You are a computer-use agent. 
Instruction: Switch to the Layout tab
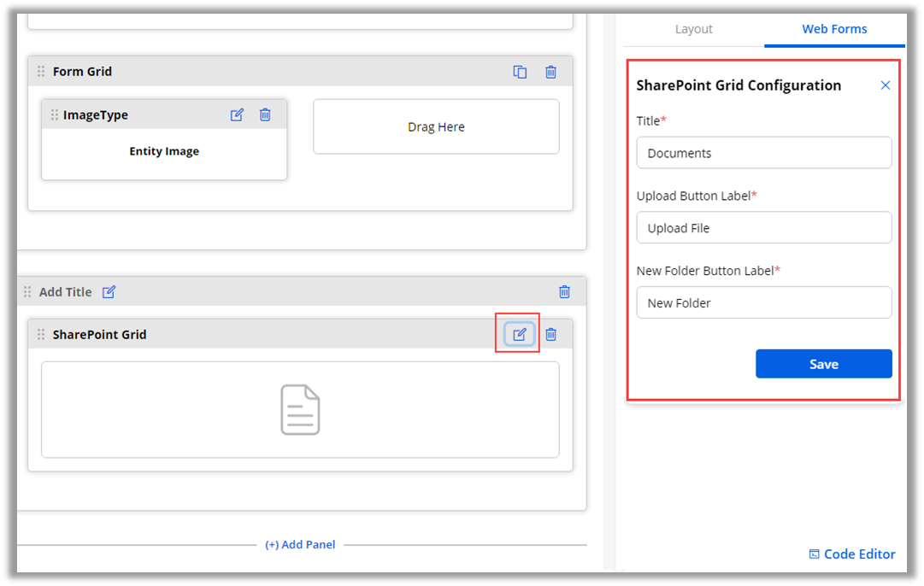tap(693, 29)
